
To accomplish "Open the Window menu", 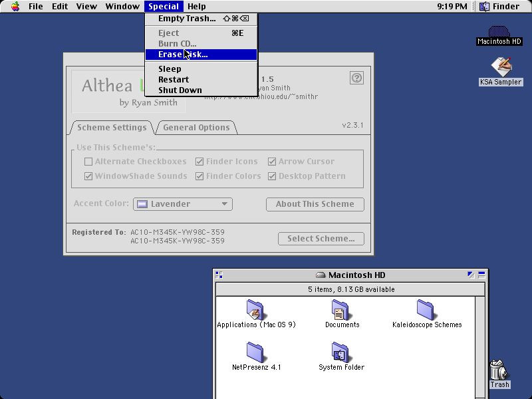I will tap(122, 7).
